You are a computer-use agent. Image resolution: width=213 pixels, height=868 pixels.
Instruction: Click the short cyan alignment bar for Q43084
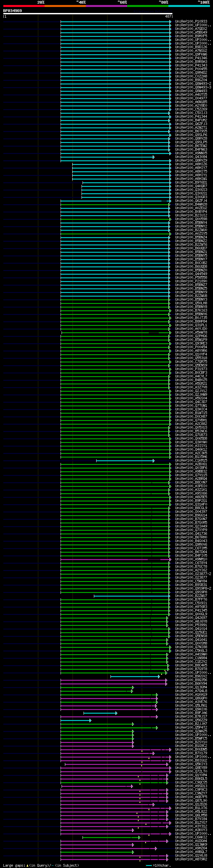[107, 157]
